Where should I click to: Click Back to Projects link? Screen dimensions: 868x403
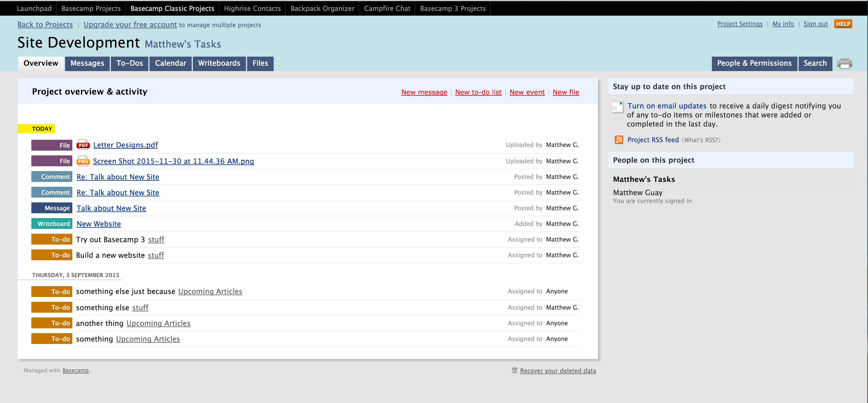pyautogui.click(x=45, y=25)
